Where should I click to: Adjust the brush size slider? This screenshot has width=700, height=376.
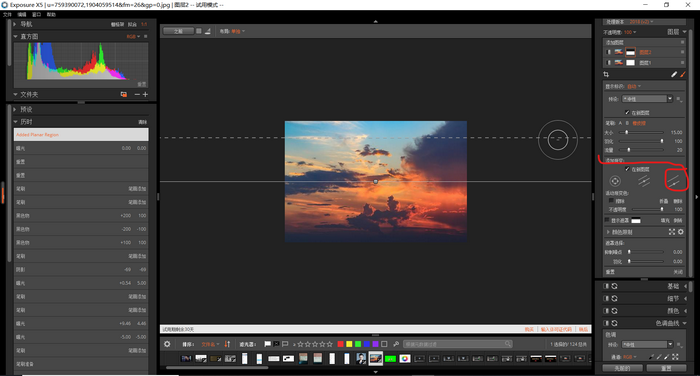642,132
